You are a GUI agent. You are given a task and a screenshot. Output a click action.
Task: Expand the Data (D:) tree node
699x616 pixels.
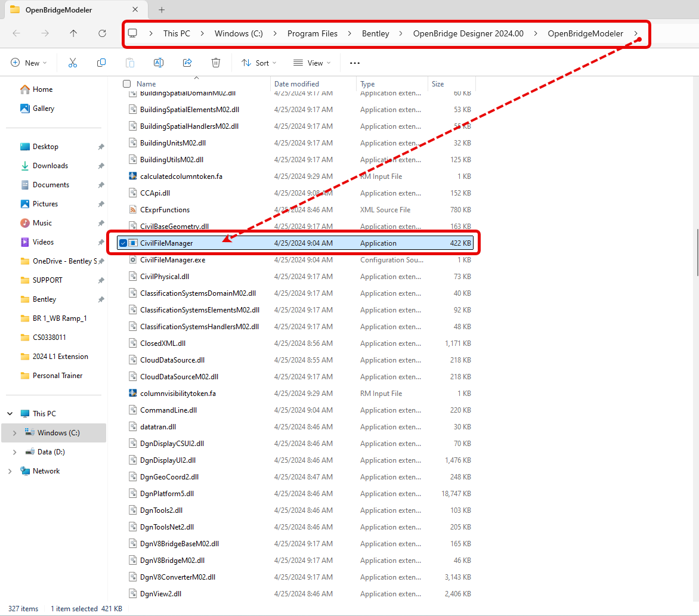(15, 452)
